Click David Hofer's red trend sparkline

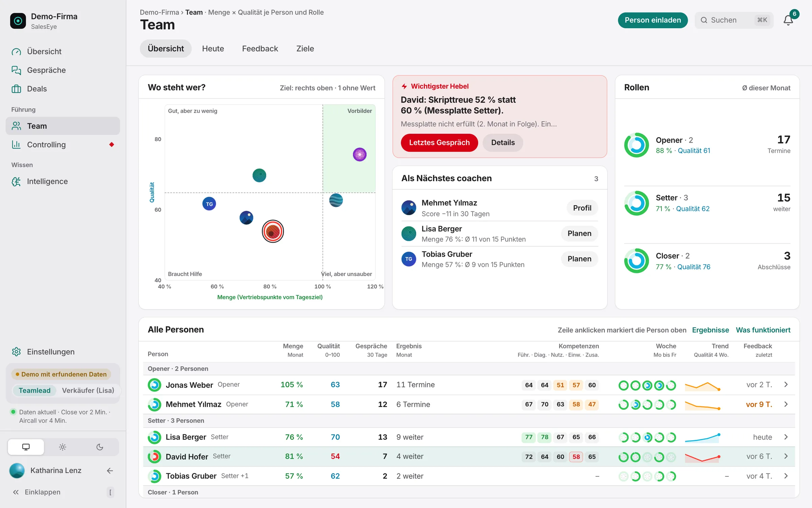[702, 458]
